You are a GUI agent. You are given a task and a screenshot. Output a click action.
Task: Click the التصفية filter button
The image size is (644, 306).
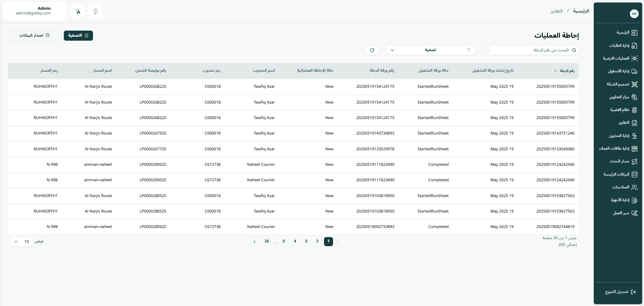coord(78,36)
